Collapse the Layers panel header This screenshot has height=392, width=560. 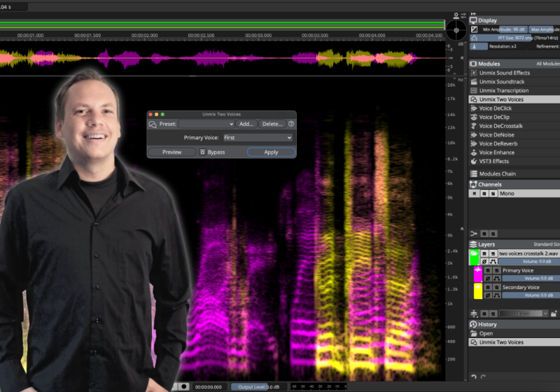tap(514, 244)
